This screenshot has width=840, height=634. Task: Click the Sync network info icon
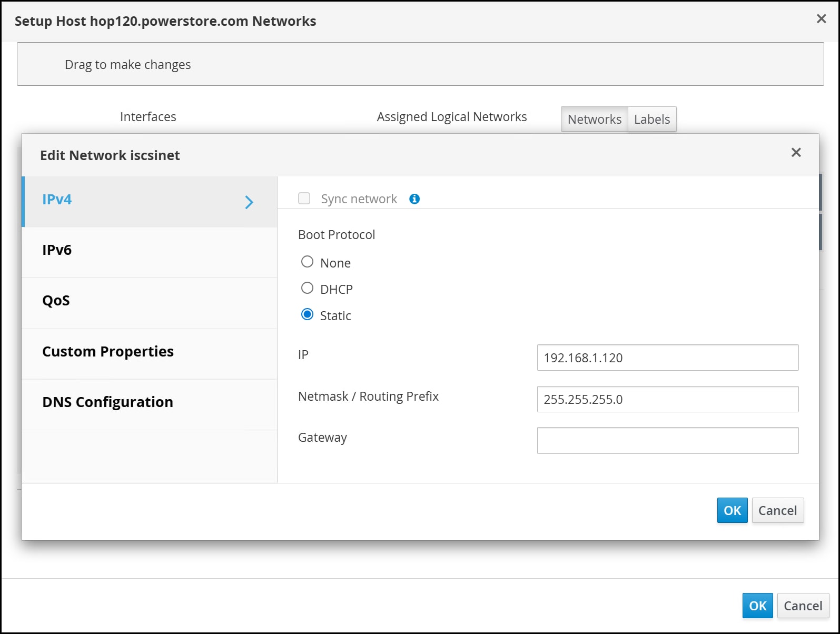(414, 199)
